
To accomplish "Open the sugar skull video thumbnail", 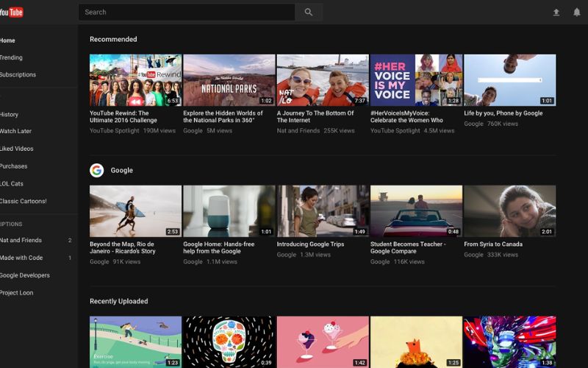I will [229, 342].
